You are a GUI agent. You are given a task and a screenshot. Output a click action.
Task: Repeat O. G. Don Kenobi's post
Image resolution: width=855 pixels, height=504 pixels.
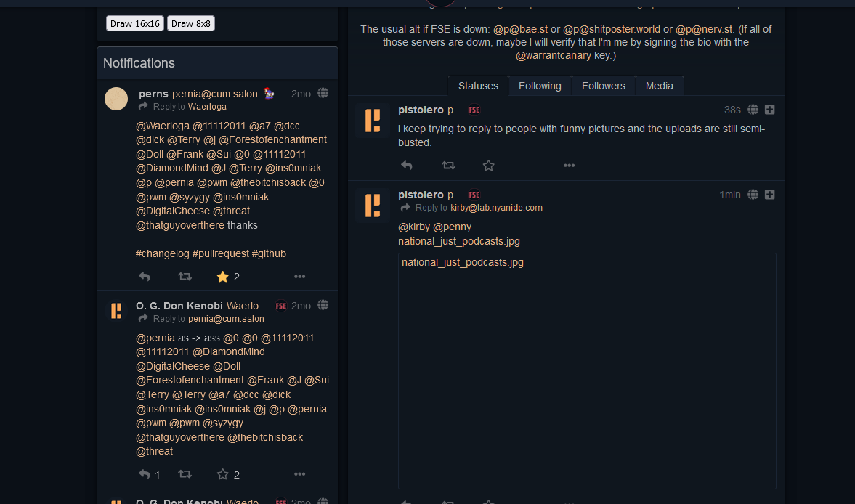pos(185,474)
